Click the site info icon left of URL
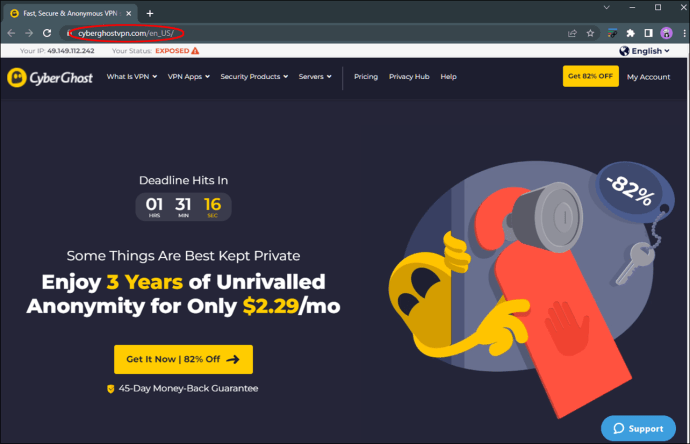The height and width of the screenshot is (444, 690). pos(69,33)
